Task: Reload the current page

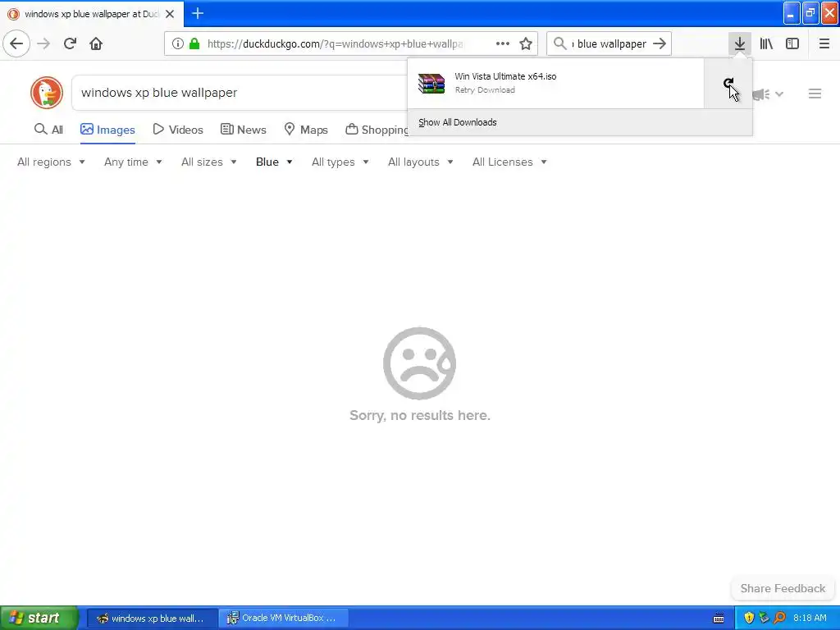Action: click(70, 43)
